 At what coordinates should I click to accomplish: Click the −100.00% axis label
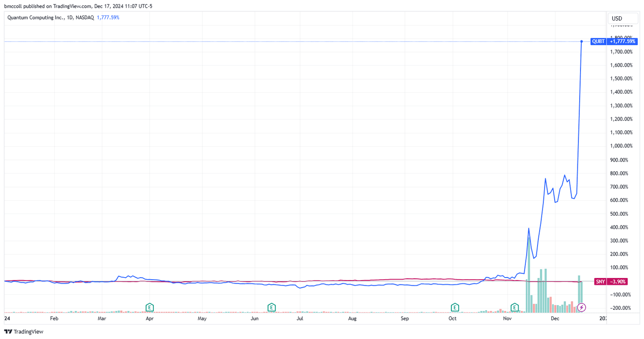(x=620, y=294)
